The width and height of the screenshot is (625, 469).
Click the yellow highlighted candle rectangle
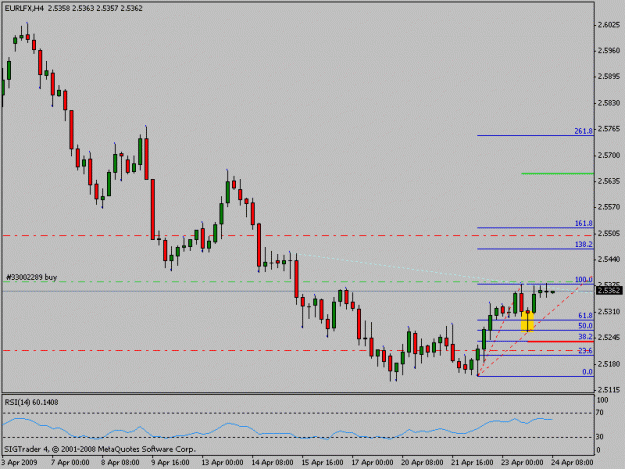pos(527,321)
